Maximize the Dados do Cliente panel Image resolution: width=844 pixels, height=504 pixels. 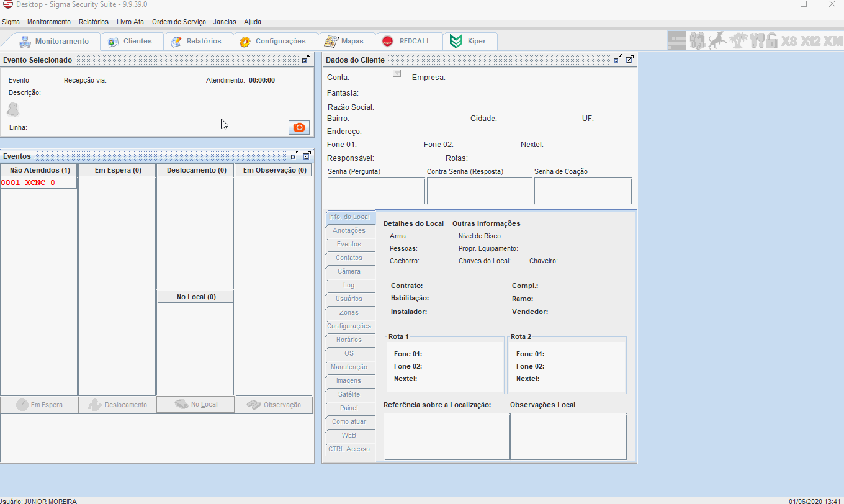629,60
